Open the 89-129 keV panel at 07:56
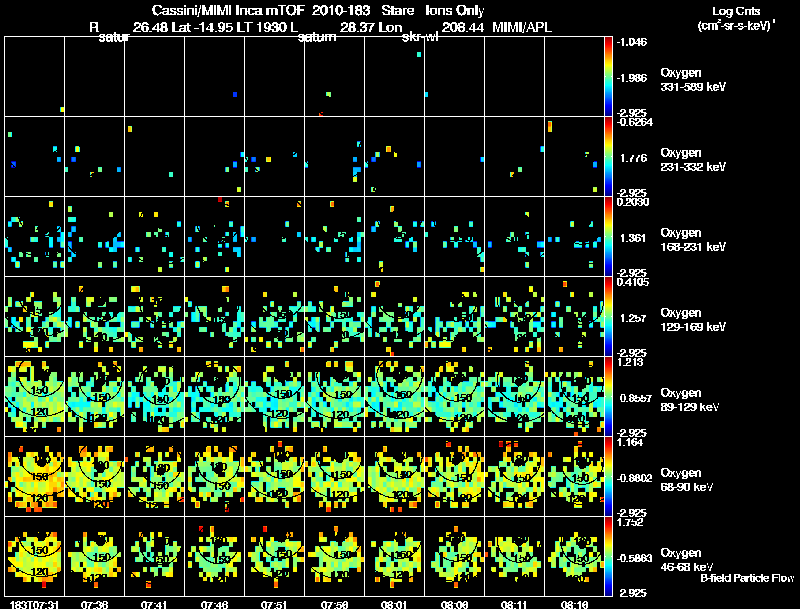The image size is (800, 609). tap(335, 397)
